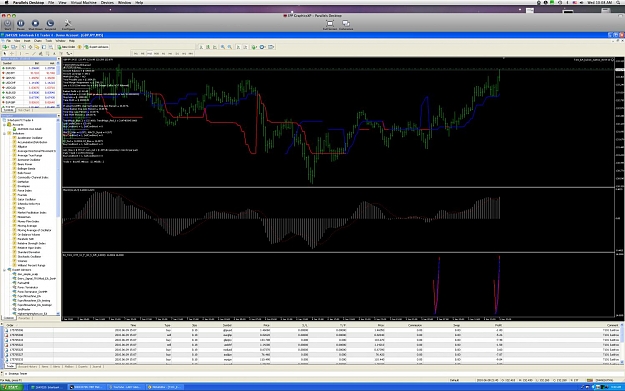Screen dimensions: 625x391
Task: Close the Navigator panel
Action: (x=58, y=116)
